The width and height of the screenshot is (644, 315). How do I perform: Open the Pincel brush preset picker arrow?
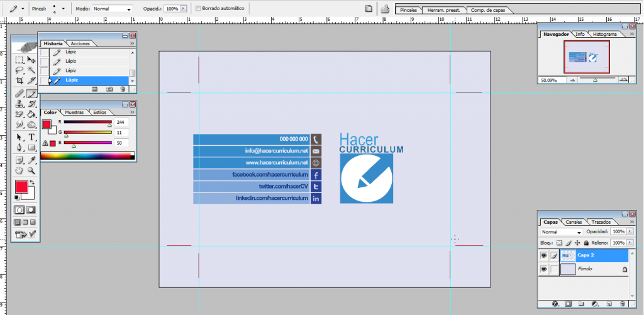coord(64,8)
